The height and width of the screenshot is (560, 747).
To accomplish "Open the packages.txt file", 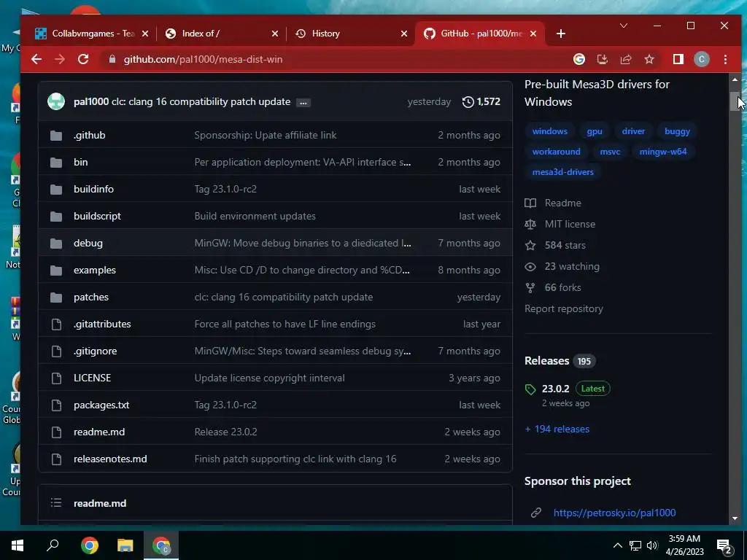I will [101, 405].
